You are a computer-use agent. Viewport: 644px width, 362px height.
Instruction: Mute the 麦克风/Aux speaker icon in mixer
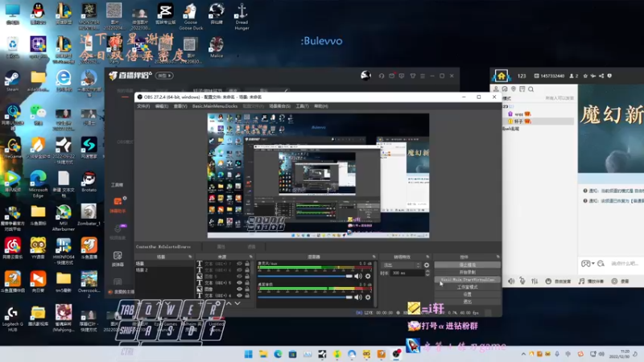click(358, 276)
